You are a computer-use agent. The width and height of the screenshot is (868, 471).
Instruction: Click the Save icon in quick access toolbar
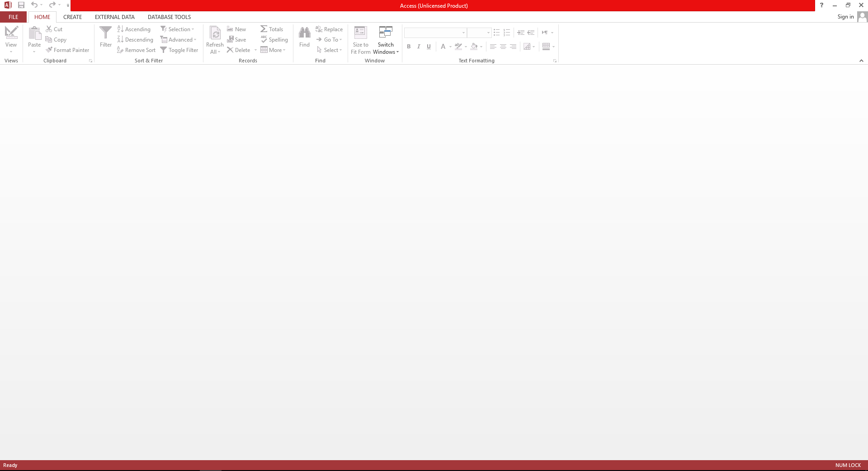(21, 5)
